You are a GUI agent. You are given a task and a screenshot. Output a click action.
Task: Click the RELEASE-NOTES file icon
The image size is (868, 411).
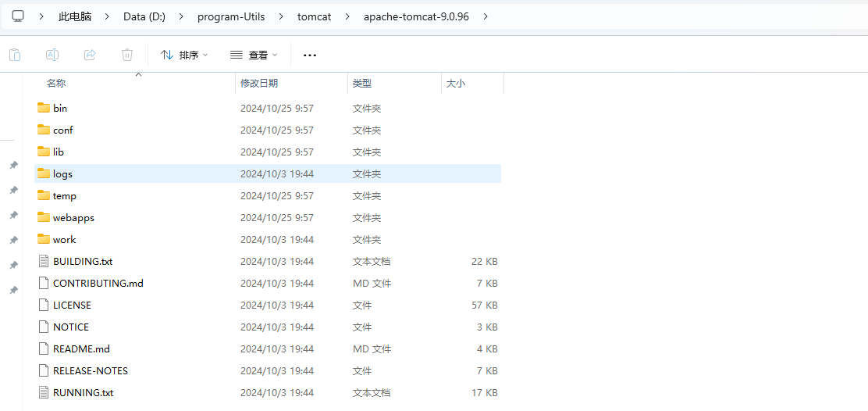(44, 370)
